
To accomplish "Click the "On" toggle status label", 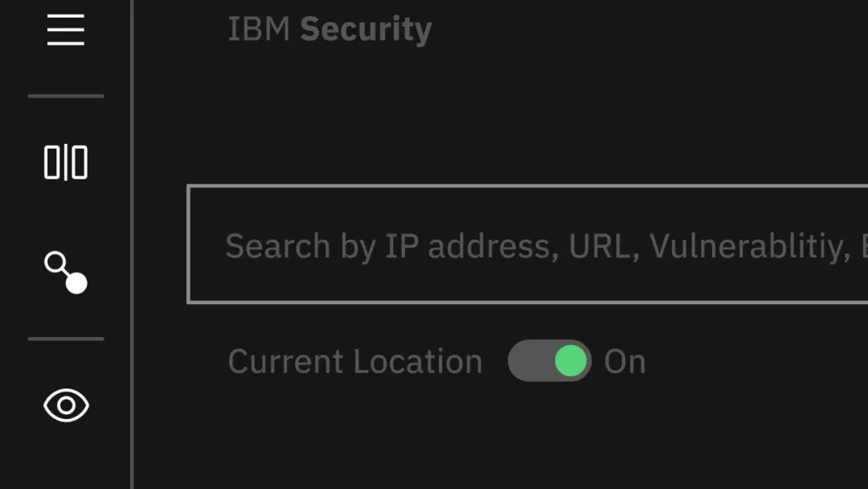I will [625, 362].
